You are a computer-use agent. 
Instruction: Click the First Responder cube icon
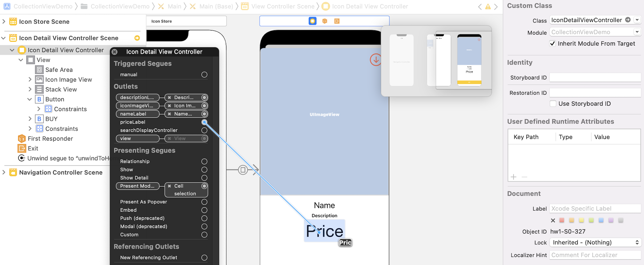[x=22, y=139]
